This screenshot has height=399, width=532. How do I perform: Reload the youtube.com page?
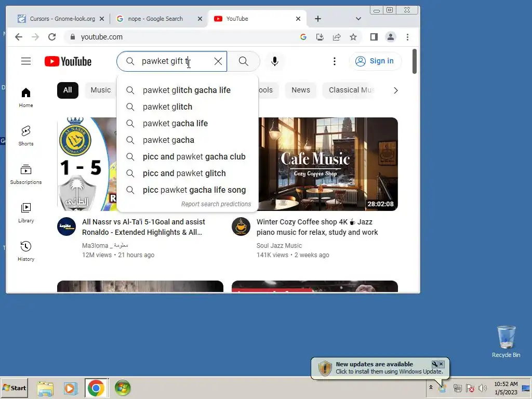click(52, 37)
